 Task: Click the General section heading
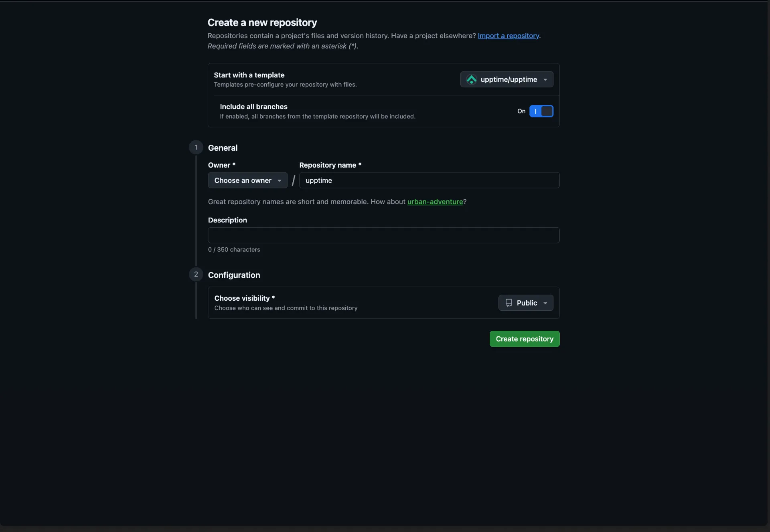[223, 148]
